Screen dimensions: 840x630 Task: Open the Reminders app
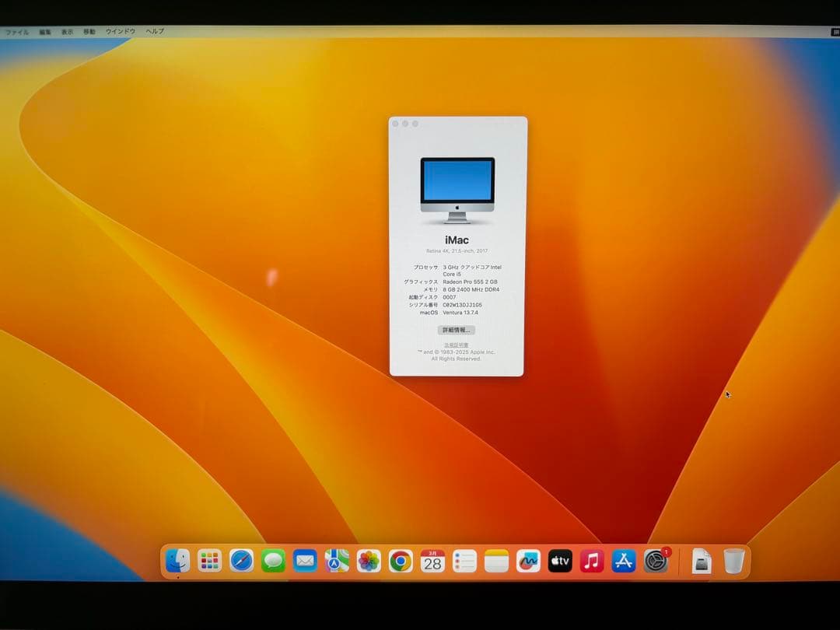(464, 560)
